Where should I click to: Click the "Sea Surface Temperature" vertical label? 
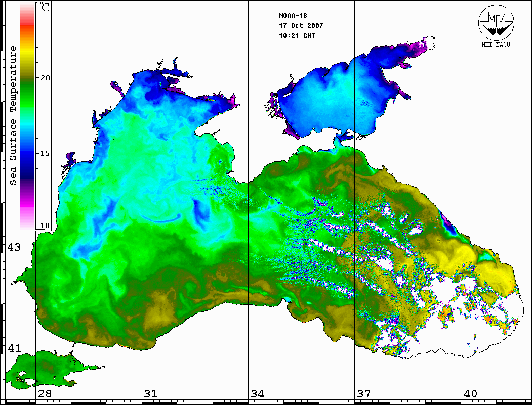click(13, 115)
